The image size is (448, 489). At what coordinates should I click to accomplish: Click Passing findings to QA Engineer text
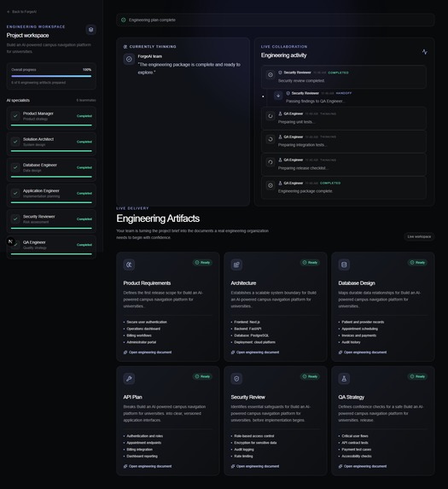(x=316, y=101)
